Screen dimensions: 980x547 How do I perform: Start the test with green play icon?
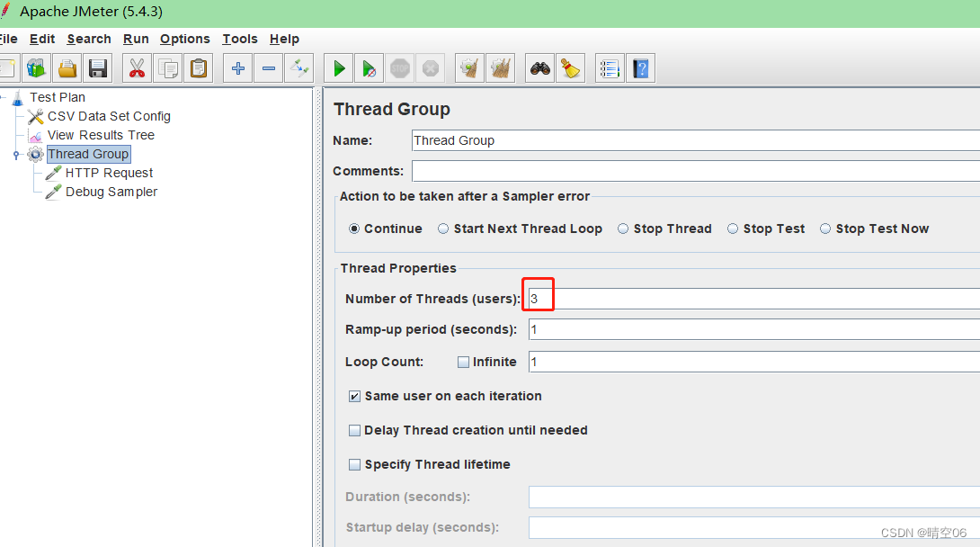pyautogui.click(x=339, y=68)
